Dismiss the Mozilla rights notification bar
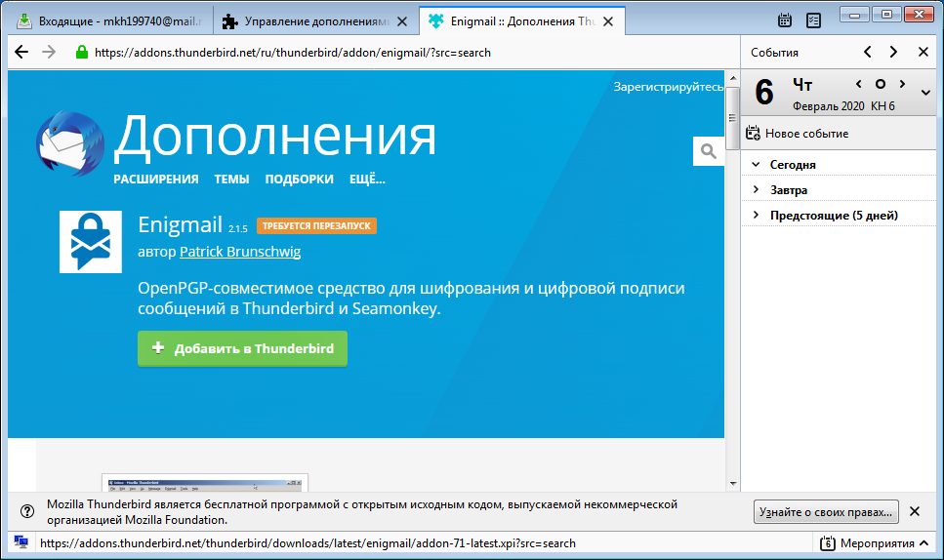The image size is (944, 560). click(x=915, y=511)
